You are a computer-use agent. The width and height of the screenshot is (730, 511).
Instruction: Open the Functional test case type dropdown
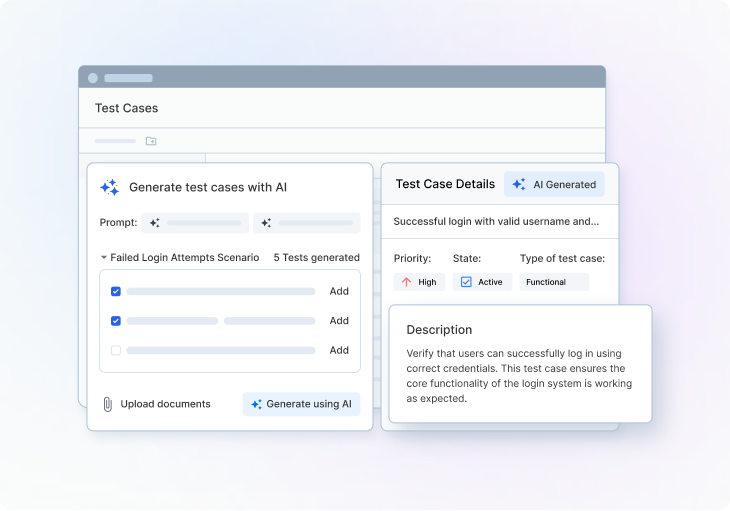pyautogui.click(x=553, y=282)
